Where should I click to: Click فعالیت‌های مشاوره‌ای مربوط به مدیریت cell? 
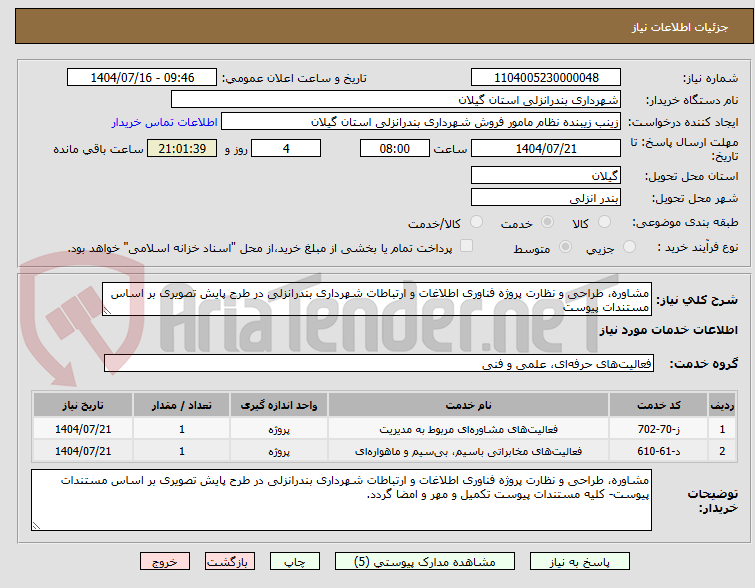pyautogui.click(x=469, y=429)
